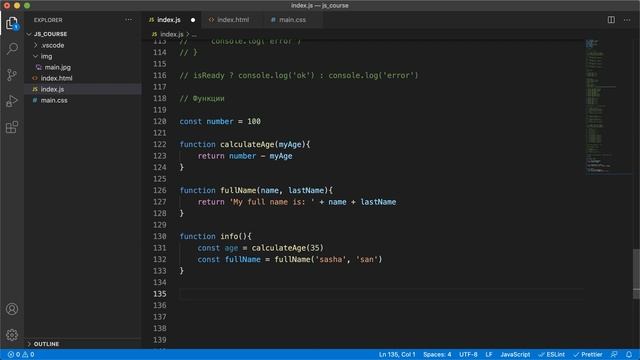Click the Ln 135, Col 1 indicator

tap(397, 354)
